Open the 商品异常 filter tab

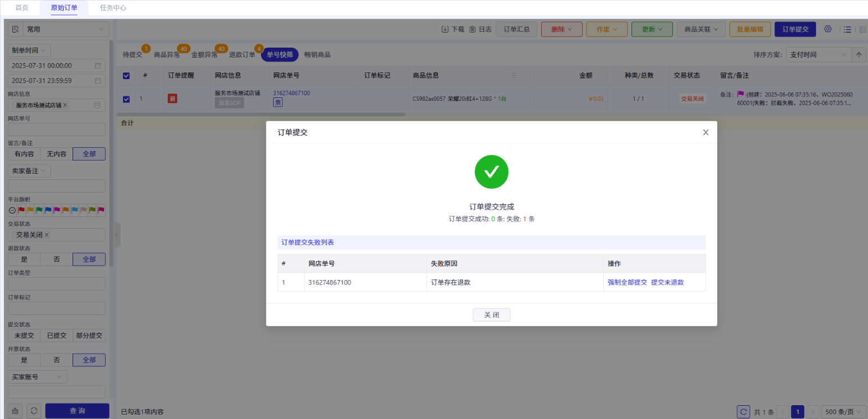[x=167, y=54]
